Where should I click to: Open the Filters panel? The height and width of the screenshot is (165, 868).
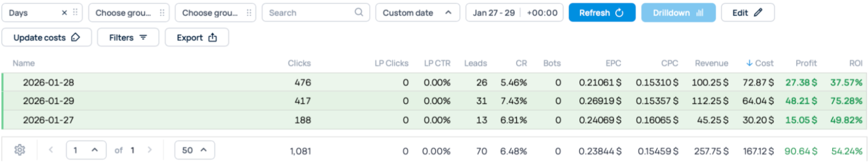[x=128, y=37]
